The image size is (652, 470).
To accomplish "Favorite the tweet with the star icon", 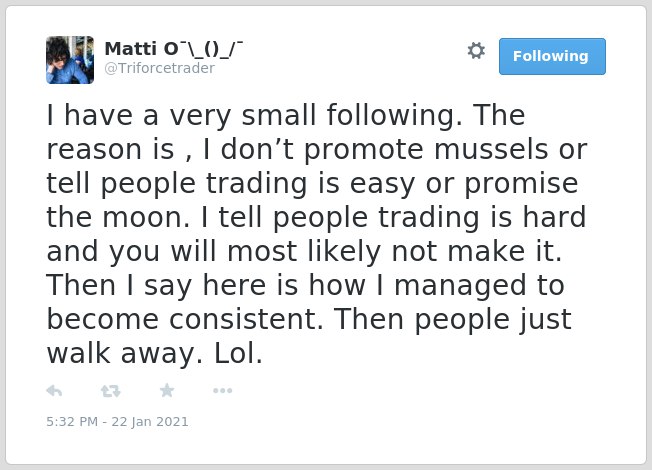I will pos(167,391).
